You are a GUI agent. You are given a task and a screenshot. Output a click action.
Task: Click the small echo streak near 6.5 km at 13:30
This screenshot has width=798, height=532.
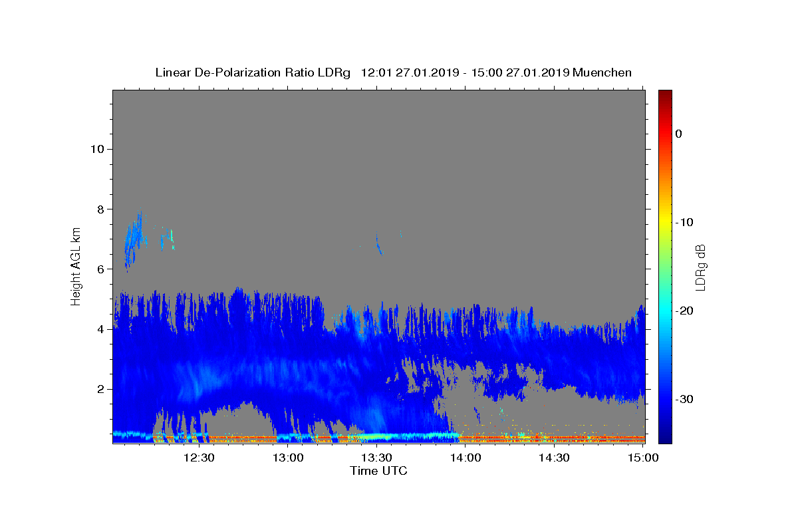[x=378, y=244]
